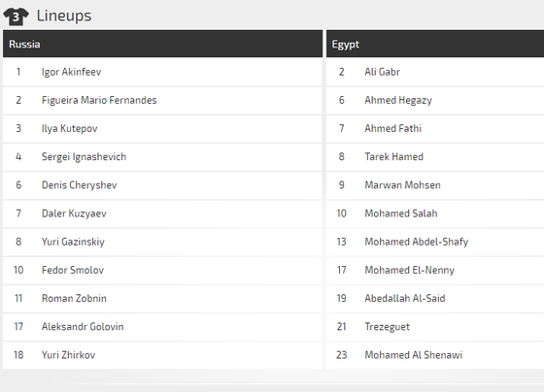Select Fedor Smolov row
Image resolution: width=544 pixels, height=392 pixels.
click(x=162, y=270)
